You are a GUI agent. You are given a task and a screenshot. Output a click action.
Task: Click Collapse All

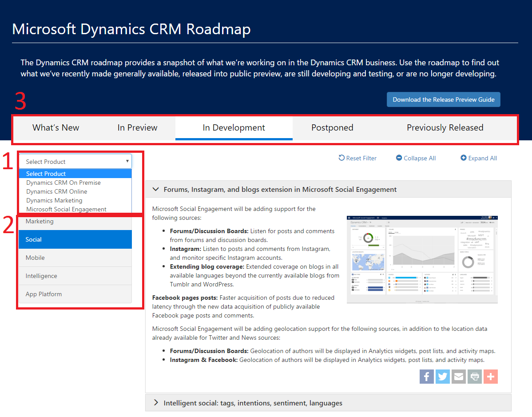[416, 158]
